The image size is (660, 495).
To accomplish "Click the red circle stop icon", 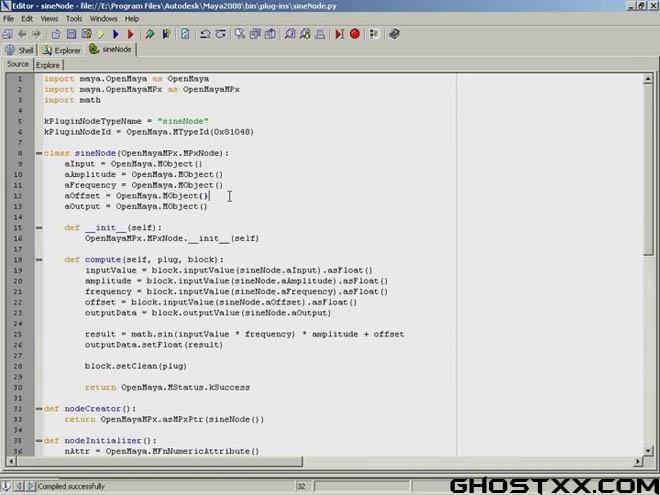I will tap(355, 34).
